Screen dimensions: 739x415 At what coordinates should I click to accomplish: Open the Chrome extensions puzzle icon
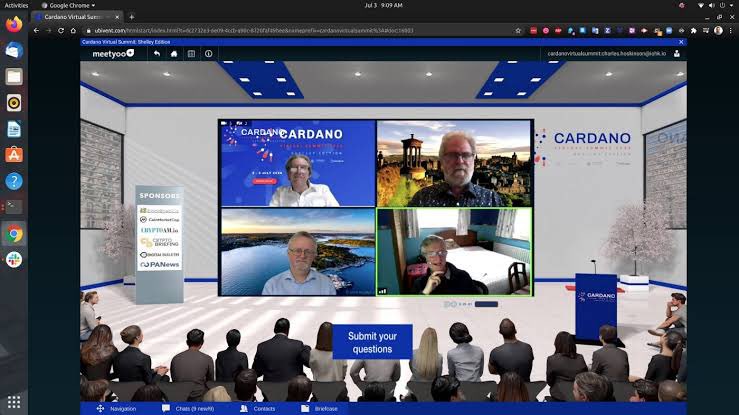694,31
